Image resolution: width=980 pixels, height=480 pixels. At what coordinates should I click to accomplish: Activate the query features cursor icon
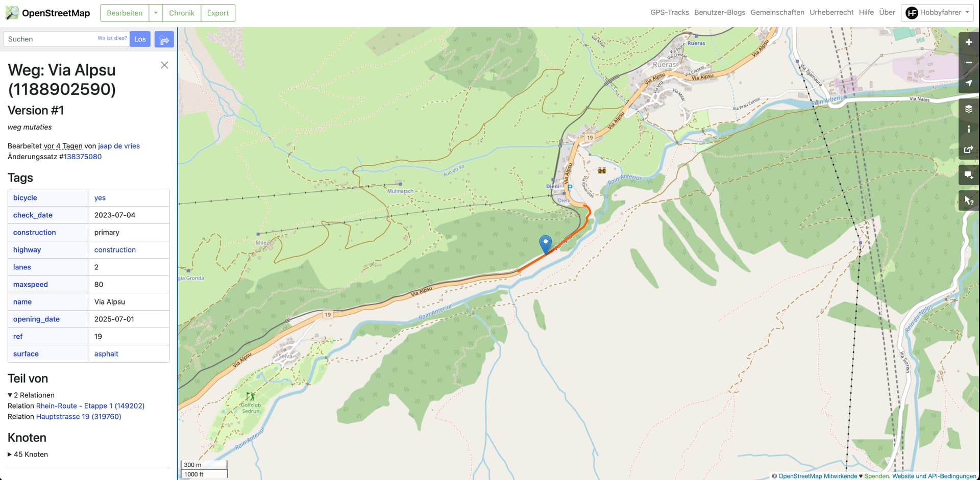click(969, 200)
